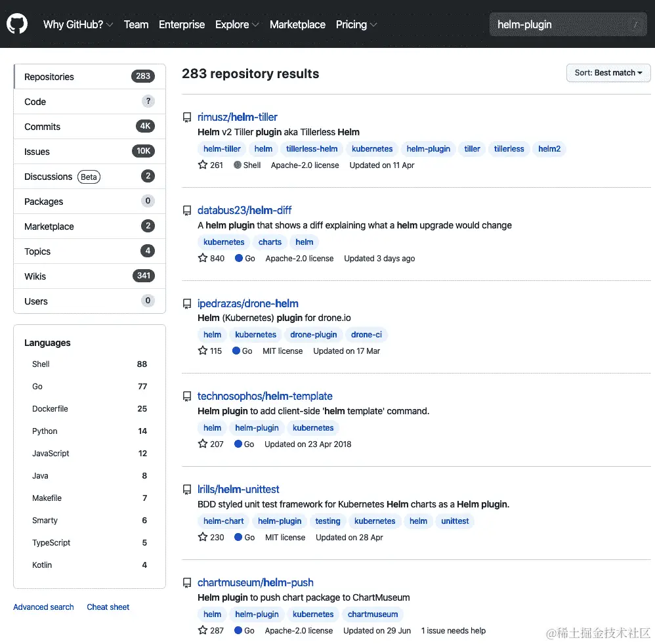The width and height of the screenshot is (655, 644).
Task: Click the repo icon beside rimusz/helm-tiller
Action: pyautogui.click(x=187, y=118)
